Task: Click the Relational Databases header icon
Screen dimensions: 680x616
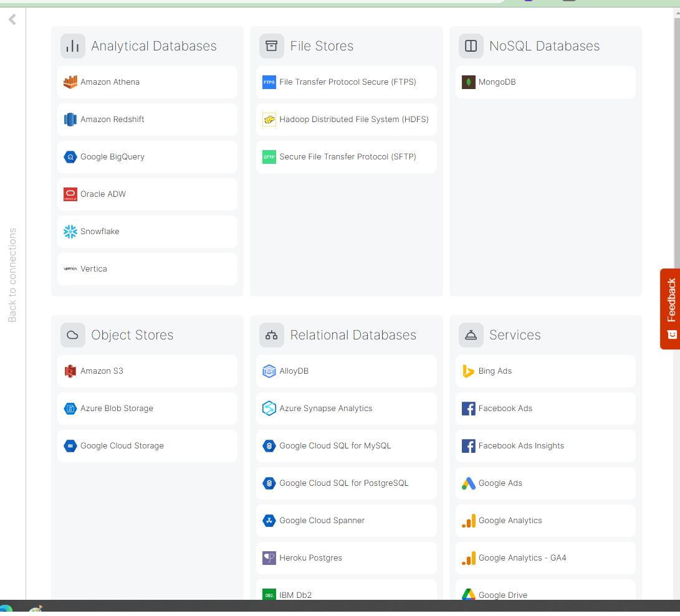Action: point(272,335)
